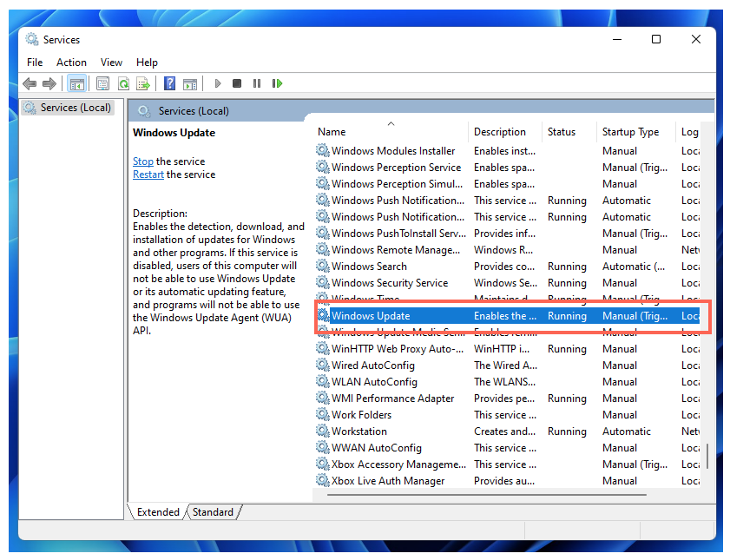Screen dimensions: 730x560
Task: Click the Running status of WMI Performance Adapter
Action: point(567,399)
